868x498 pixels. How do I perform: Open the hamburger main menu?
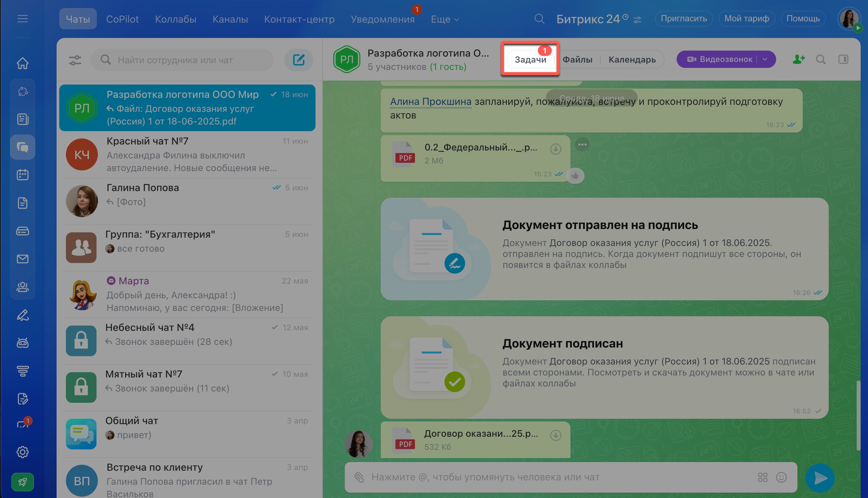pyautogui.click(x=23, y=18)
